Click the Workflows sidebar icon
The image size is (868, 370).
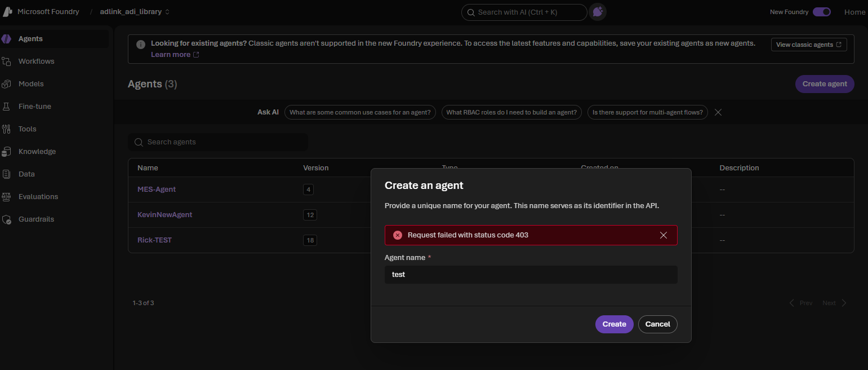[x=7, y=61]
